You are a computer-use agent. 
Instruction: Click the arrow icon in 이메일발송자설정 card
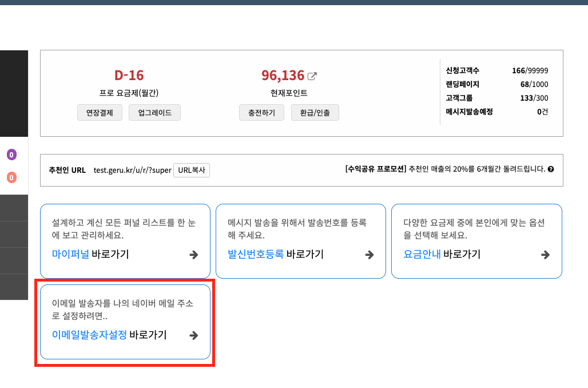coord(194,335)
